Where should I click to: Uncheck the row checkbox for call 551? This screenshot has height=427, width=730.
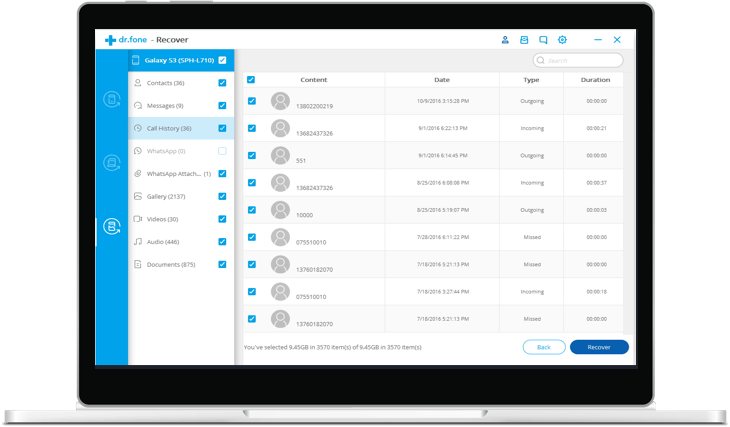[252, 156]
